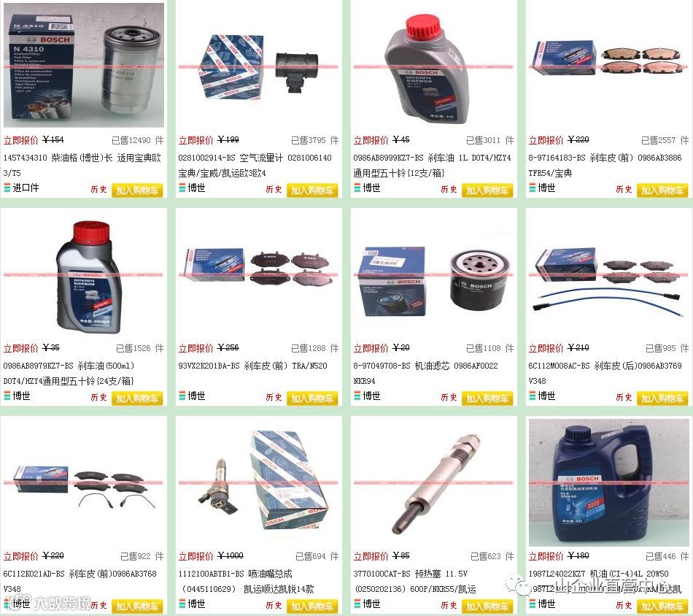
Task: Open the 0986AB8979KZ7-BS brake fluid 500ml title
Action: [69, 373]
